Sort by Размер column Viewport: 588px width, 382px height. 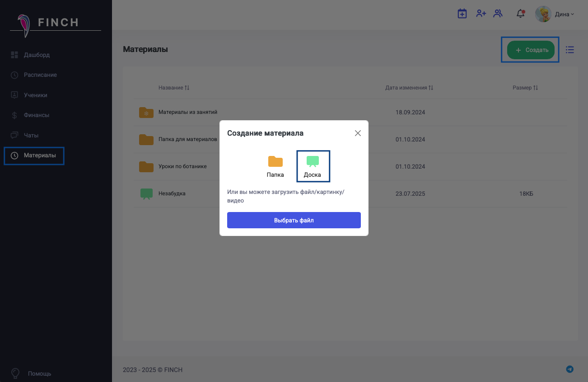(525, 88)
